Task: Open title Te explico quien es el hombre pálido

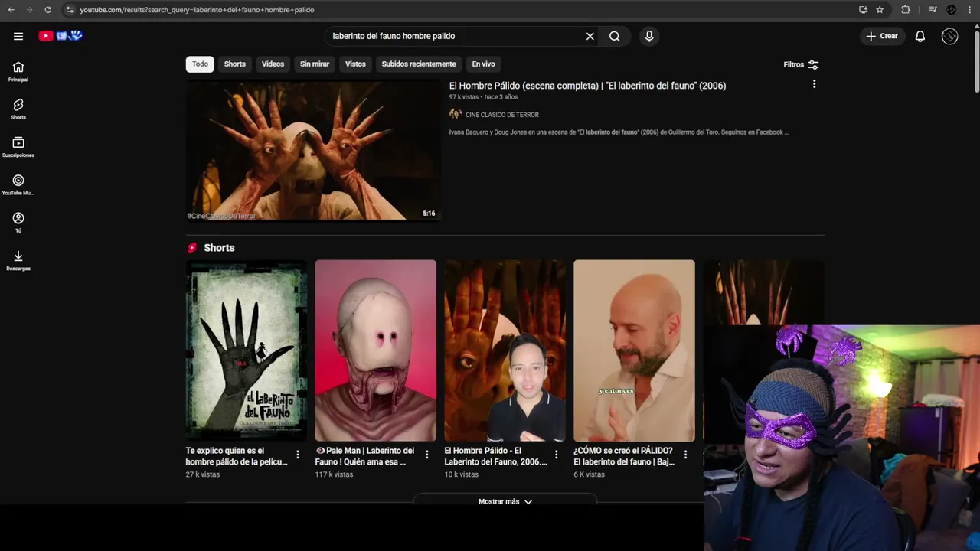Action: coord(237,456)
